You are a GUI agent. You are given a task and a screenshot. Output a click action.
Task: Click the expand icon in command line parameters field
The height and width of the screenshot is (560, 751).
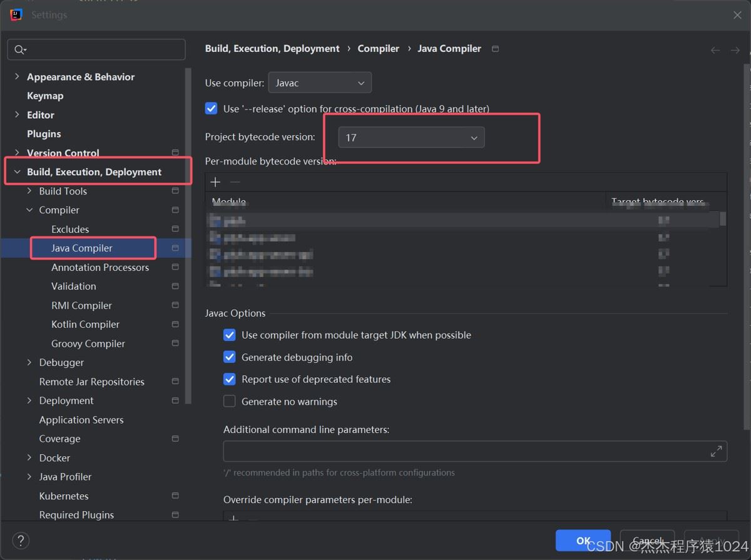point(716,452)
